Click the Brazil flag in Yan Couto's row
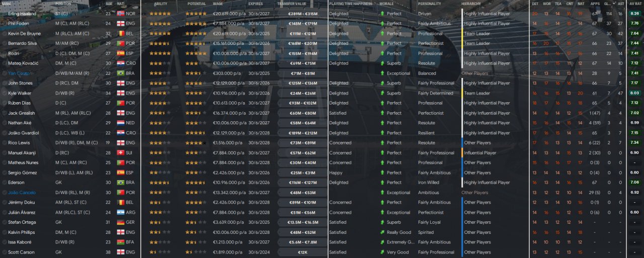 point(120,73)
